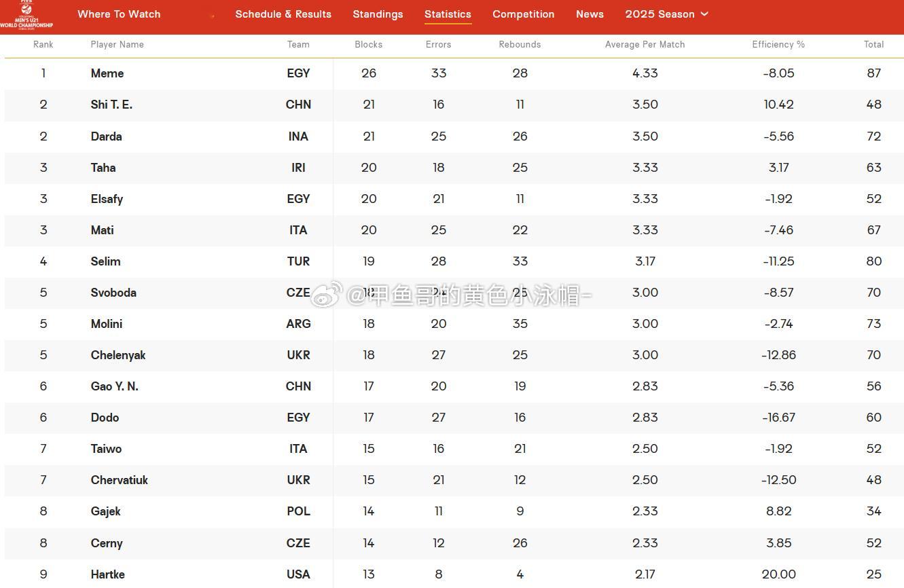Image resolution: width=904 pixels, height=588 pixels.
Task: Open Hartke's player entry
Action: 108,574
